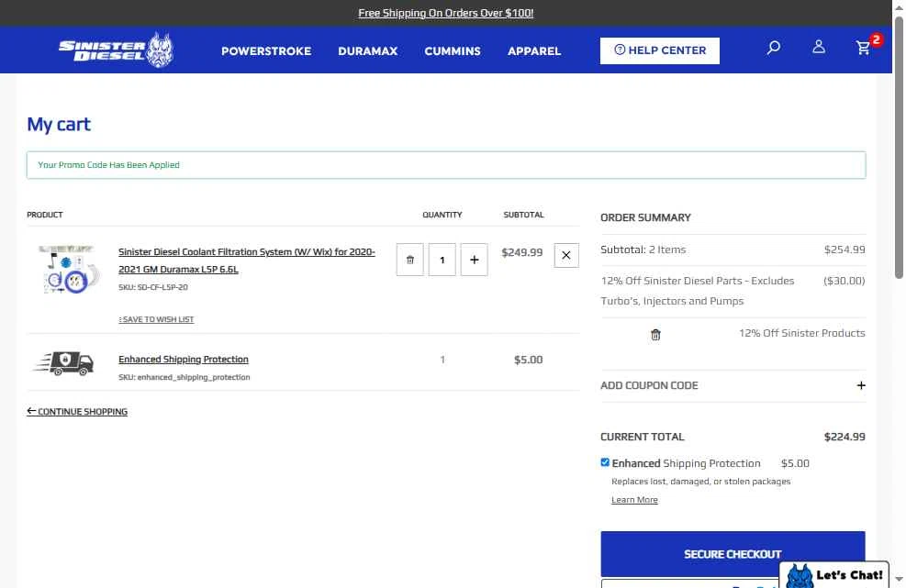Click Free Shipping On Orders Over $100 link
This screenshot has width=906, height=588.
(445, 13)
